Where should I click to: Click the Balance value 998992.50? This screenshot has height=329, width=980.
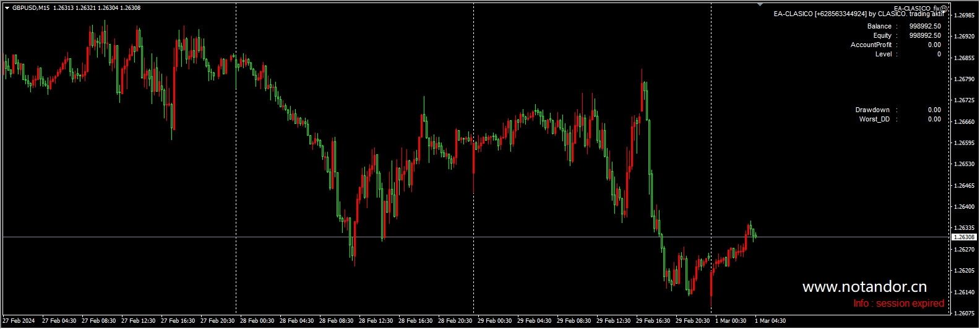click(x=925, y=27)
